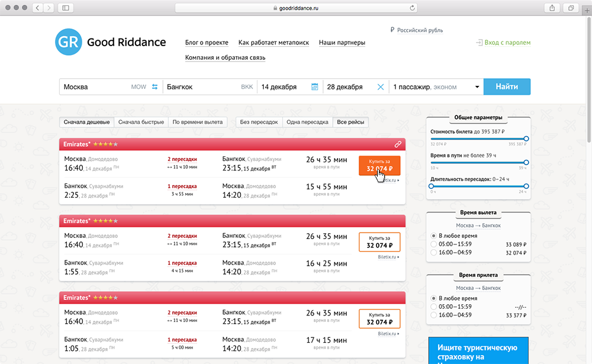This screenshot has height=364, width=592.
Task: Select departure time 16:00–04:59 radio
Action: click(434, 252)
